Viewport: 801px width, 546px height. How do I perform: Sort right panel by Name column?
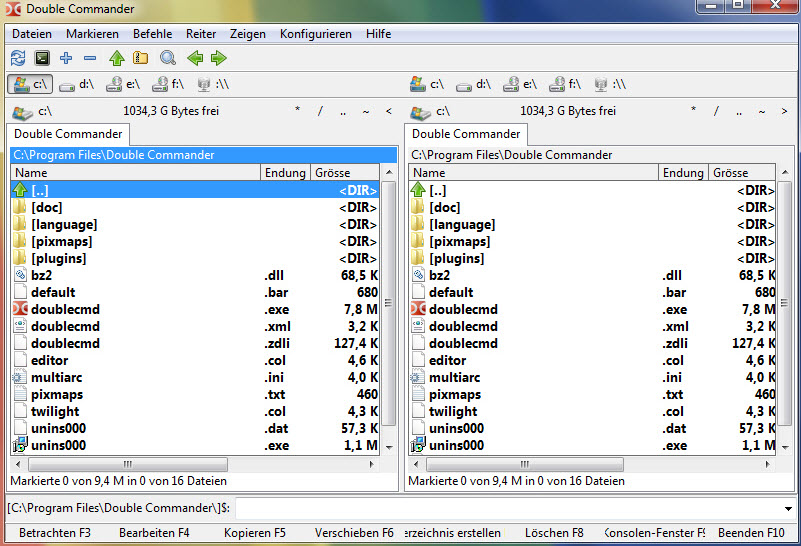[533, 173]
